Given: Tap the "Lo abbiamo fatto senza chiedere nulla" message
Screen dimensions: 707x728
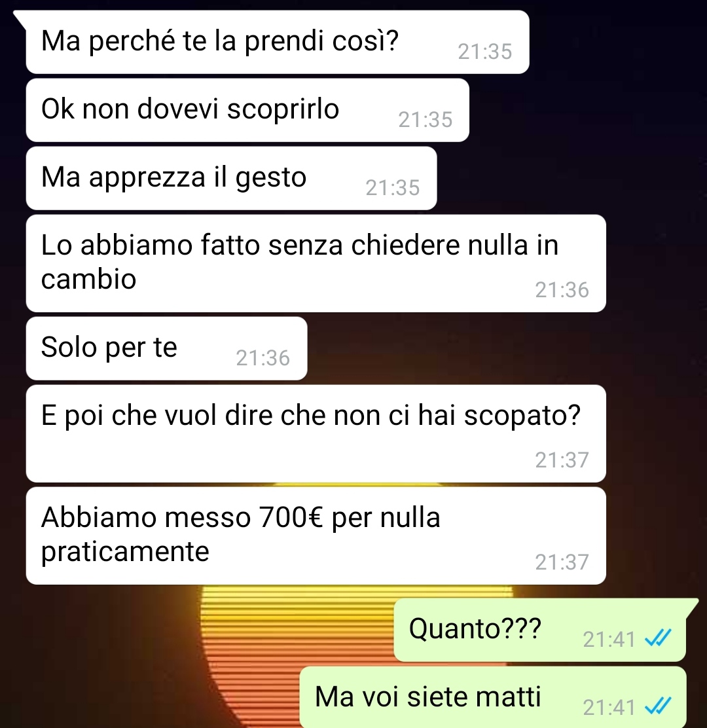Looking at the screenshot, I should [x=316, y=263].
